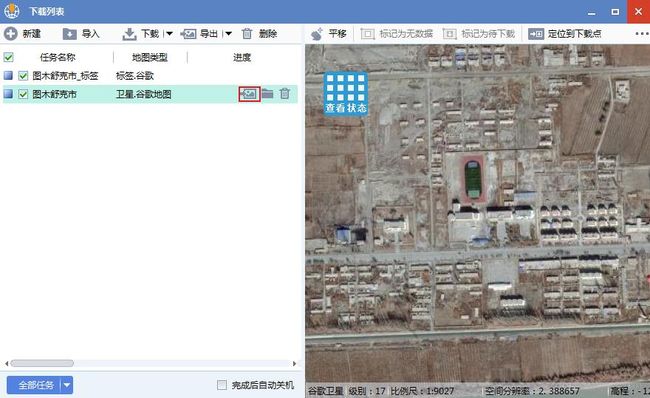Click the application logo in title bar
The image size is (650, 398).
click(12, 11)
